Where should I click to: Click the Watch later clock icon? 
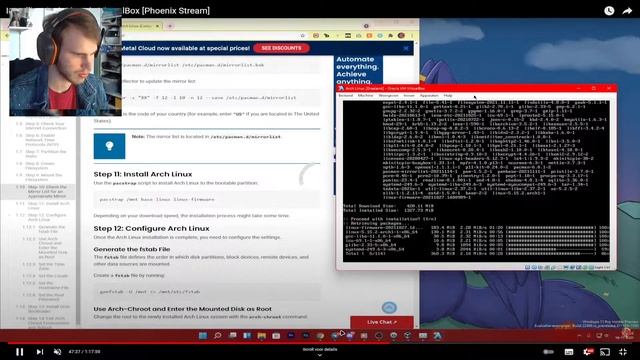(x=609, y=11)
